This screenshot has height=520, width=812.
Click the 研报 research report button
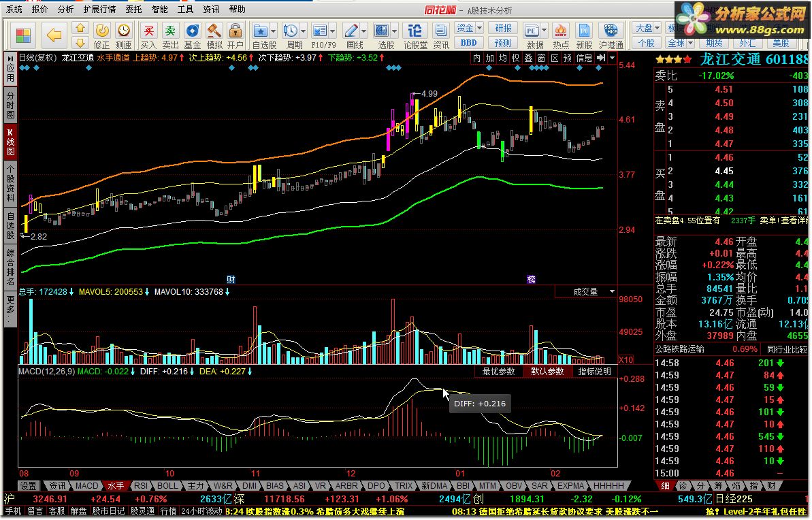503,28
